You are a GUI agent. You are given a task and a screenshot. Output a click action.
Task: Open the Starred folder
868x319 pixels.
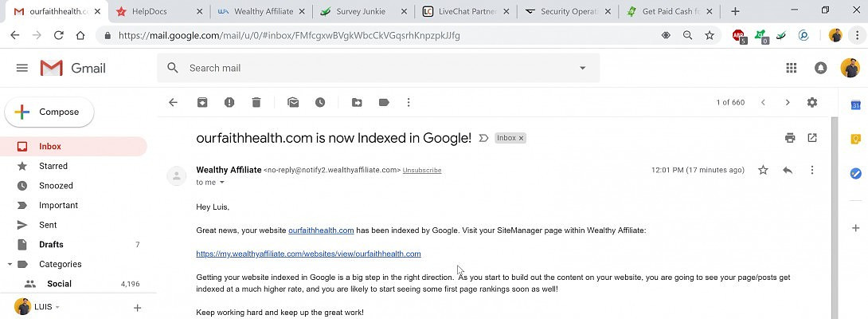pyautogui.click(x=53, y=166)
